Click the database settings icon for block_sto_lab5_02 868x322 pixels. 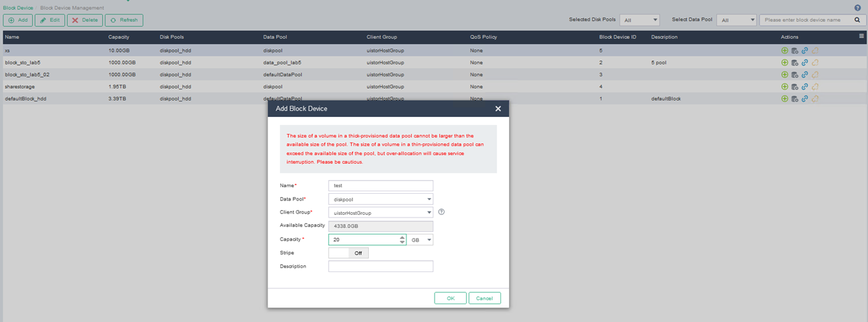point(794,74)
